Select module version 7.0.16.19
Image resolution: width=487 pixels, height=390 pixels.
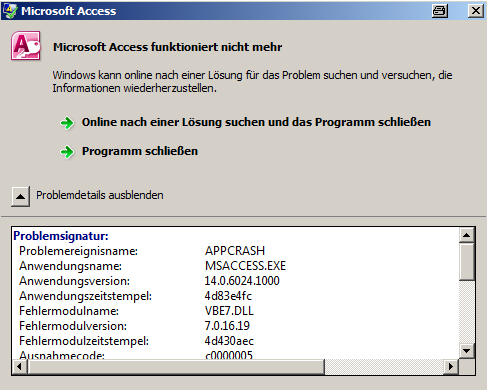(x=227, y=326)
